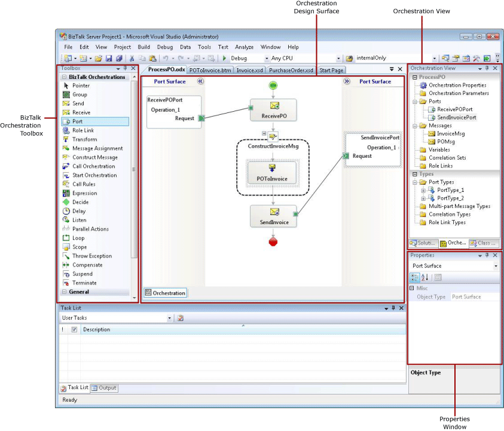Select the Role Link shape

click(x=95, y=130)
